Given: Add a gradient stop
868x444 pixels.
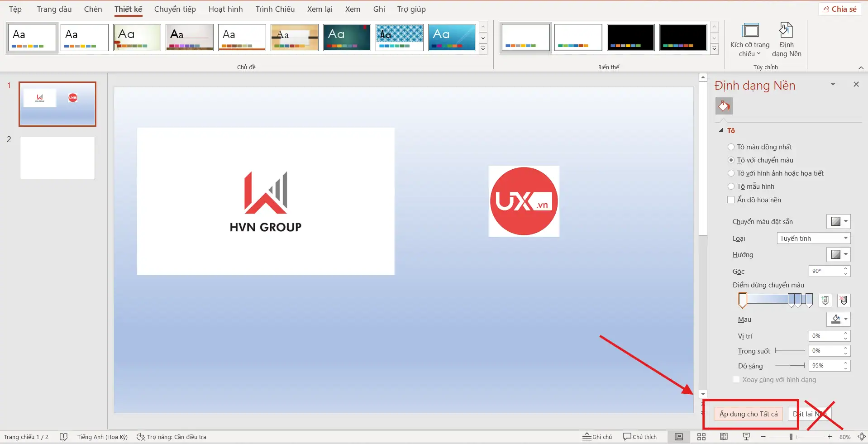Looking at the screenshot, I should [825, 300].
